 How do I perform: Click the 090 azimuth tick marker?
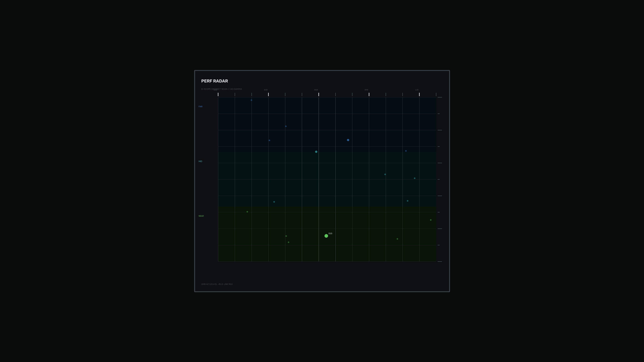tap(369, 94)
